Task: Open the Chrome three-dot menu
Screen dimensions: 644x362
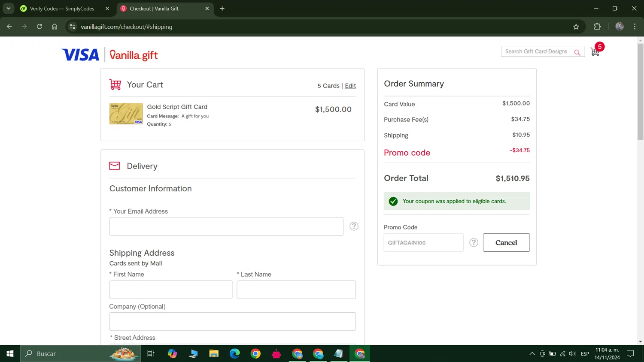Action: click(x=635, y=27)
